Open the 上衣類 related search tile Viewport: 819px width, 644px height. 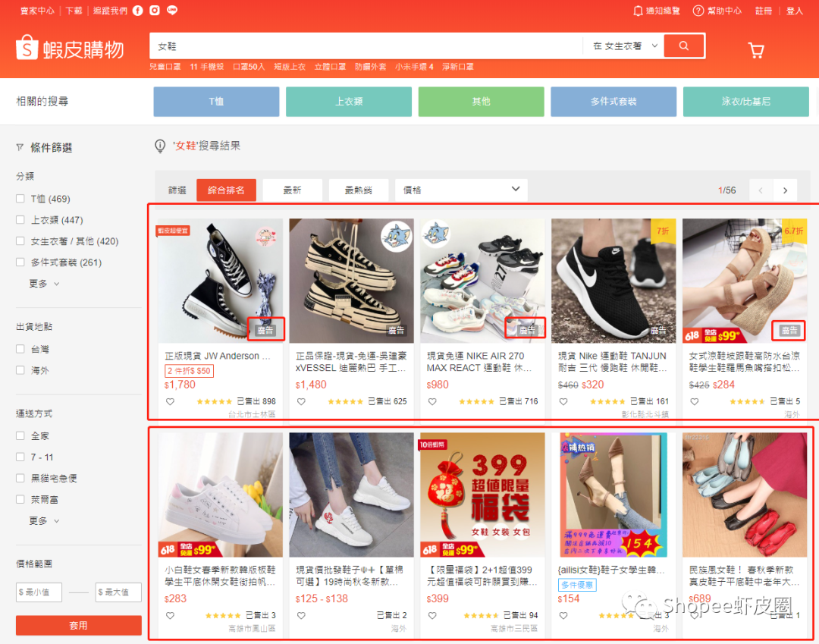click(349, 102)
